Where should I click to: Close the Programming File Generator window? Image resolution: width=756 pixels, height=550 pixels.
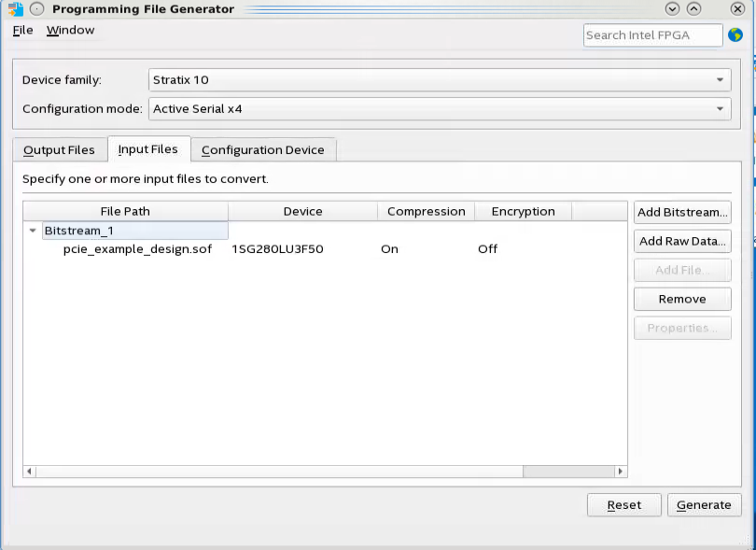click(737, 8)
